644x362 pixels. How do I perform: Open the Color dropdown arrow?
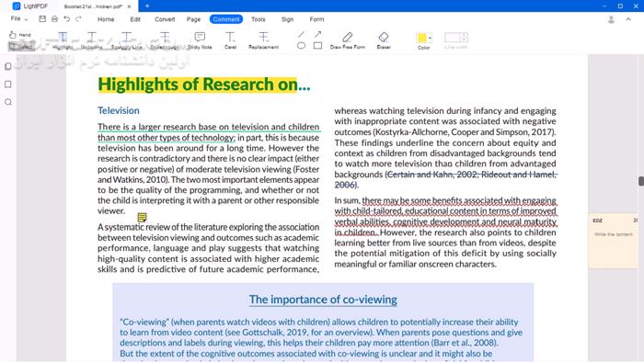click(x=430, y=38)
